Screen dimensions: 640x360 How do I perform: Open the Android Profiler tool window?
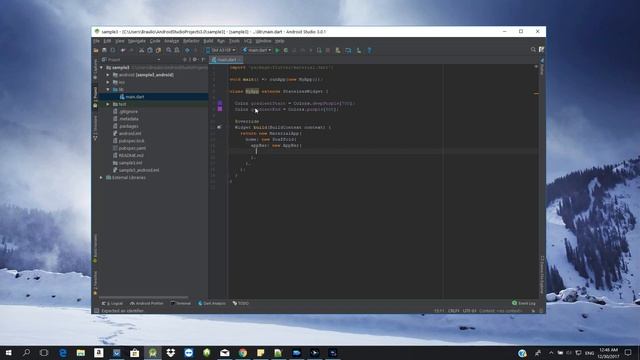pos(147,303)
